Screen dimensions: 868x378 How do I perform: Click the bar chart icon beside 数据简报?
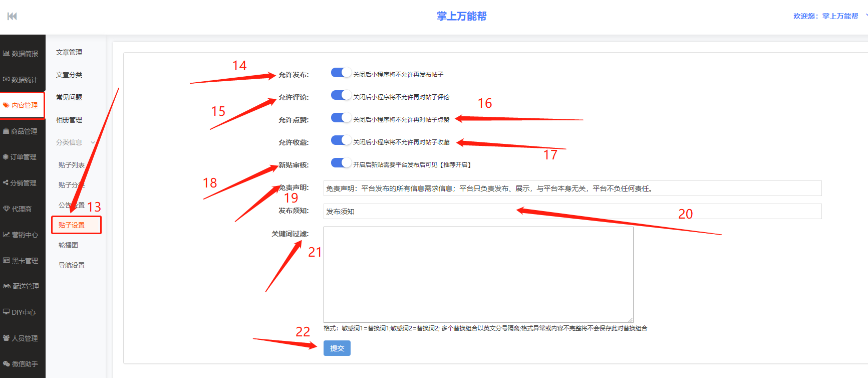[7, 53]
